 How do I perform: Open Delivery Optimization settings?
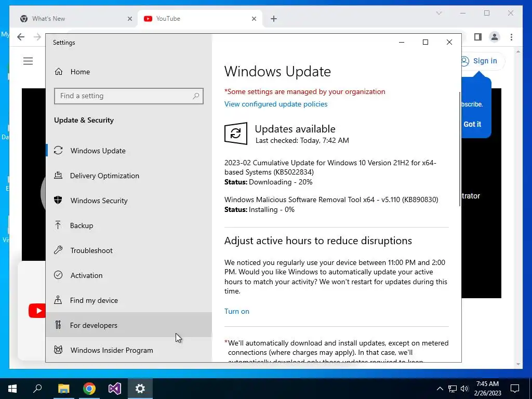click(x=129, y=176)
